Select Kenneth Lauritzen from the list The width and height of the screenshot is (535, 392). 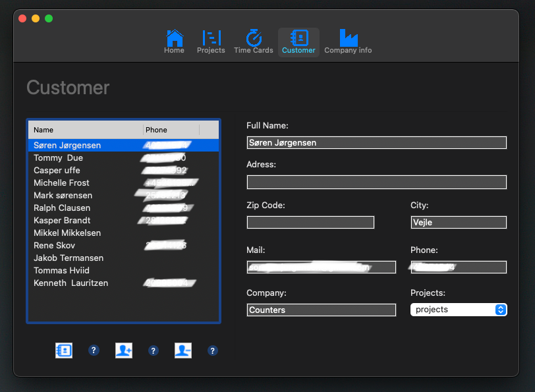(x=70, y=283)
